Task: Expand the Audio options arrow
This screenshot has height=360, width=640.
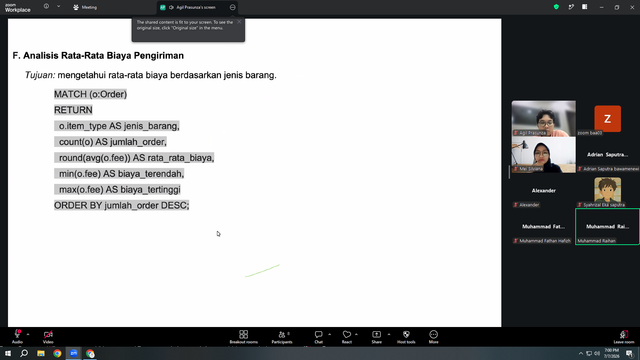Action: click(28, 334)
